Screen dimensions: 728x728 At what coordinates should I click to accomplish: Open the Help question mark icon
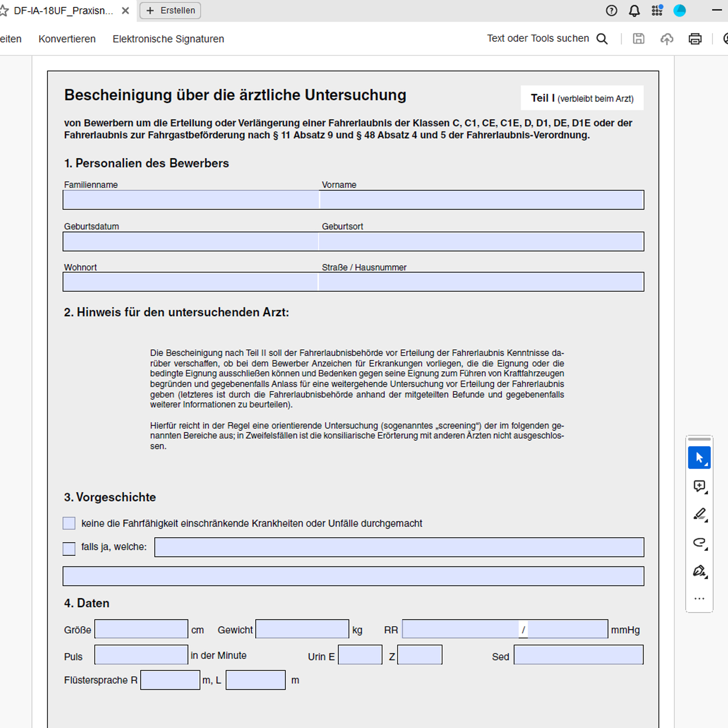[612, 11]
